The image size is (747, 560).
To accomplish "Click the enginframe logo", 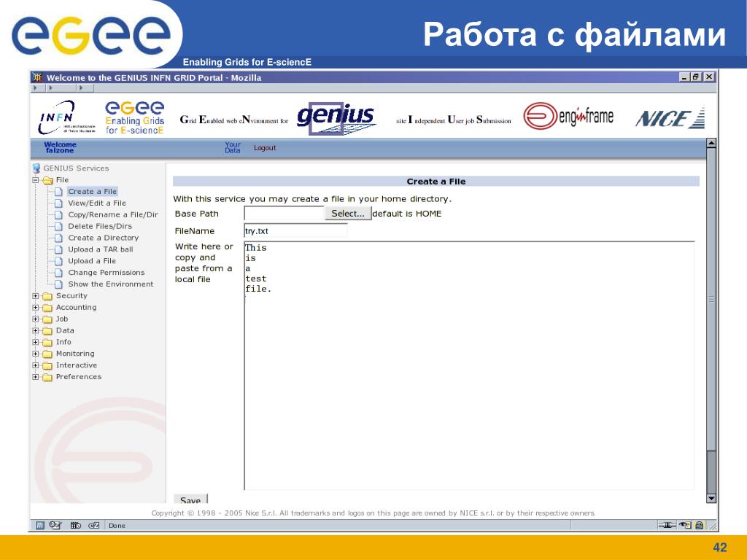I will coord(568,116).
